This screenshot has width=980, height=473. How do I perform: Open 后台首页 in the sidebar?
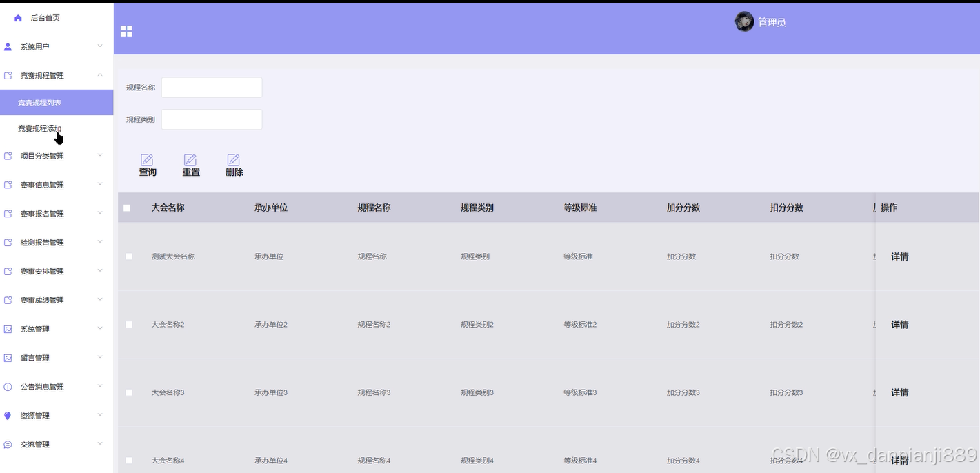tap(45, 18)
